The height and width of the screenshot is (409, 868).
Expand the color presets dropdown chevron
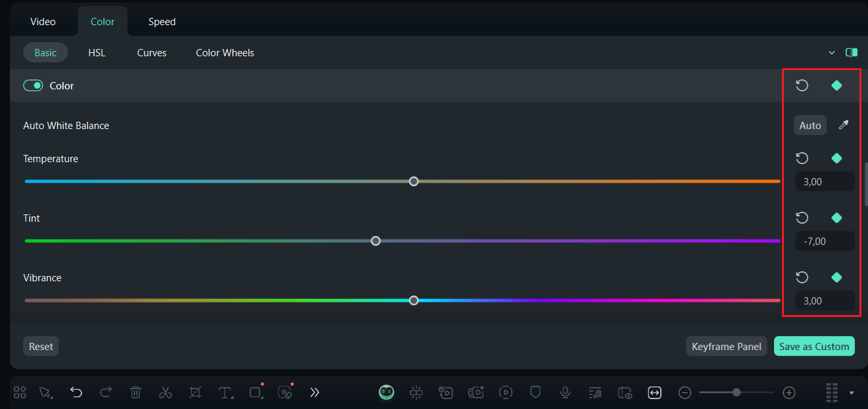coord(832,52)
